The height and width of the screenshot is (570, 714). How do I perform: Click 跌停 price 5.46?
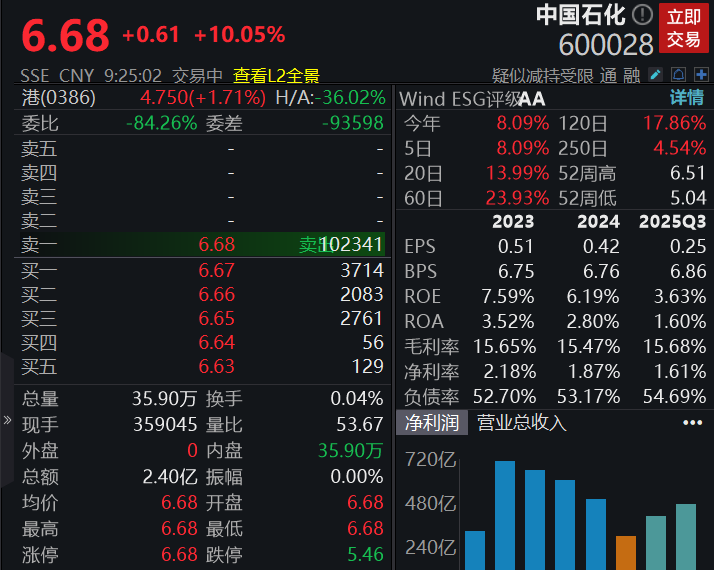[365, 554]
